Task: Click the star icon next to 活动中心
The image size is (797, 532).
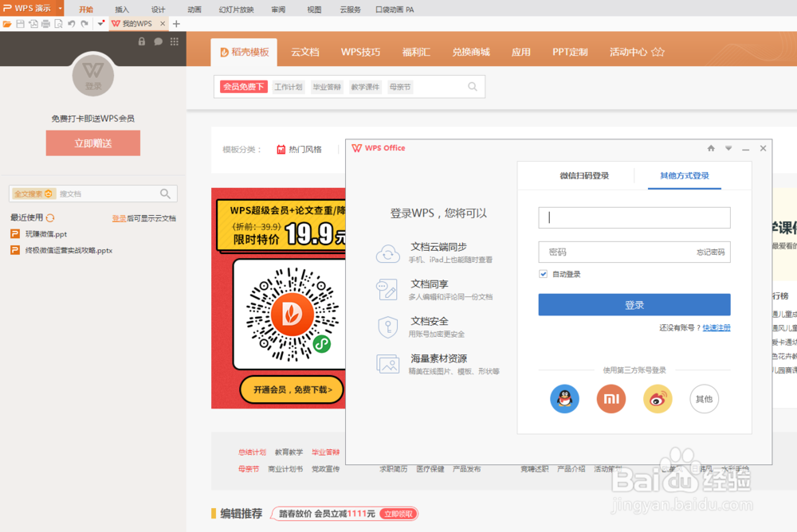Action: click(x=658, y=52)
